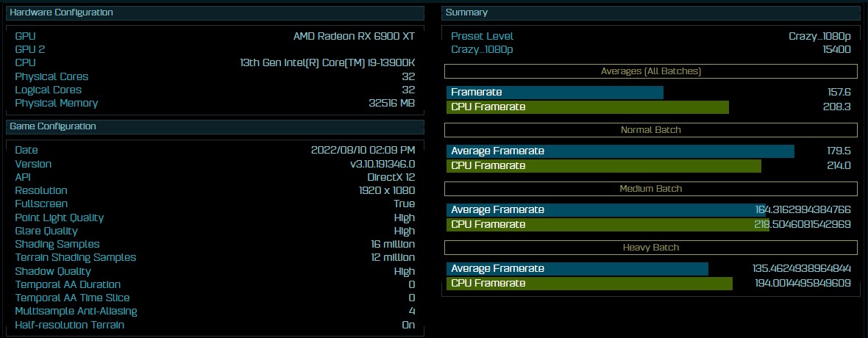Select the Medium Batch section heading

[650, 189]
